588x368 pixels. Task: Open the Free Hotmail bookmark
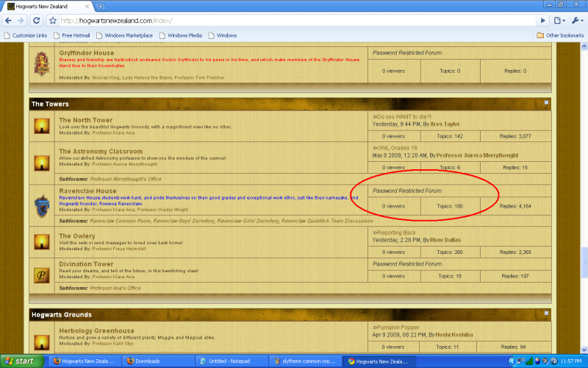(71, 35)
